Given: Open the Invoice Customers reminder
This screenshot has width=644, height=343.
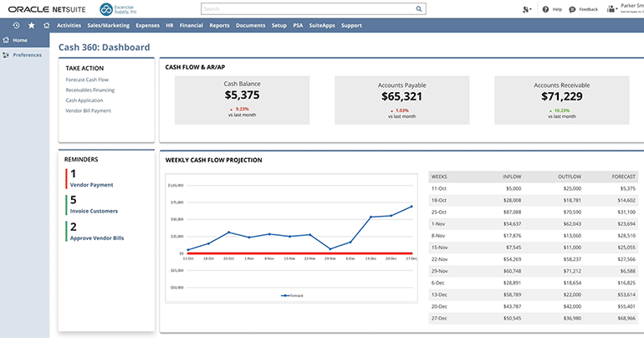Looking at the screenshot, I should (x=92, y=212).
